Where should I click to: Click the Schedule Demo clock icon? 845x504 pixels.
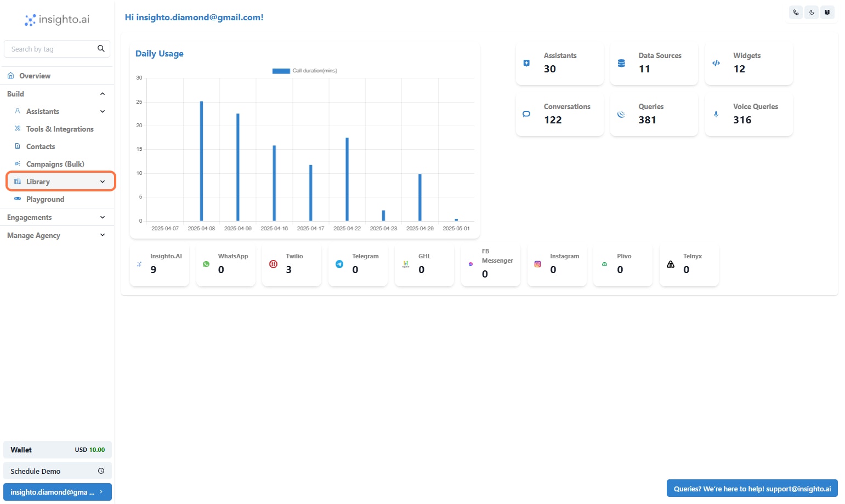tap(101, 471)
